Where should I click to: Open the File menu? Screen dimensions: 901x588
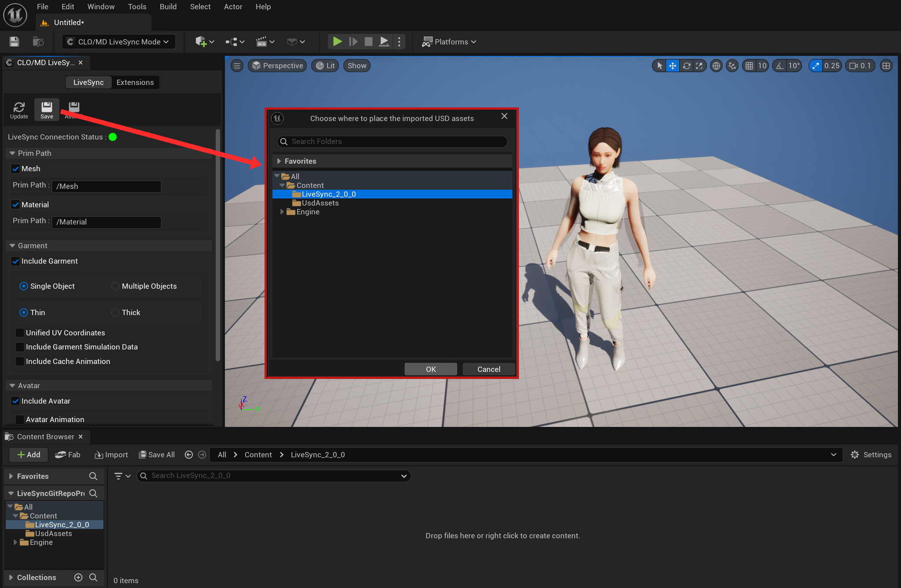[x=43, y=7]
